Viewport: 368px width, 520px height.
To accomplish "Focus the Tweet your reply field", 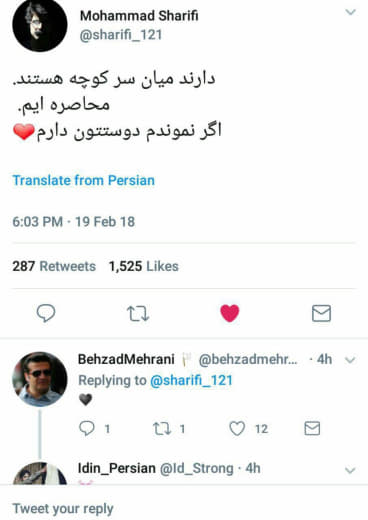I will 184,509.
